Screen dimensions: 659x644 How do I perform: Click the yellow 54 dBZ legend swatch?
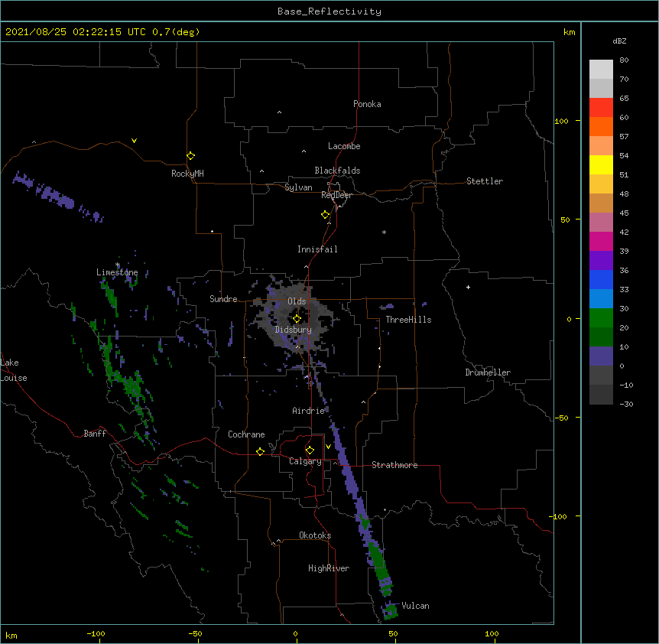pos(601,164)
